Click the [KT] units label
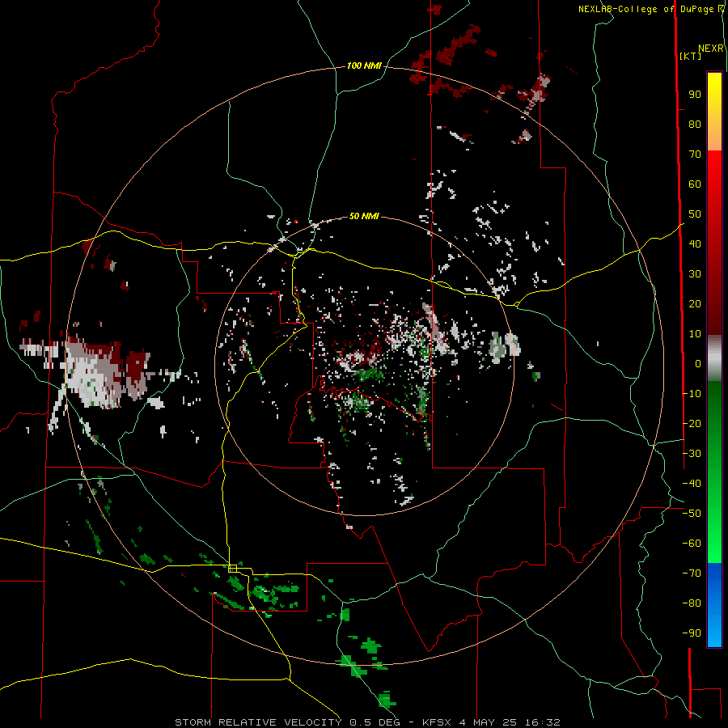 point(691,56)
